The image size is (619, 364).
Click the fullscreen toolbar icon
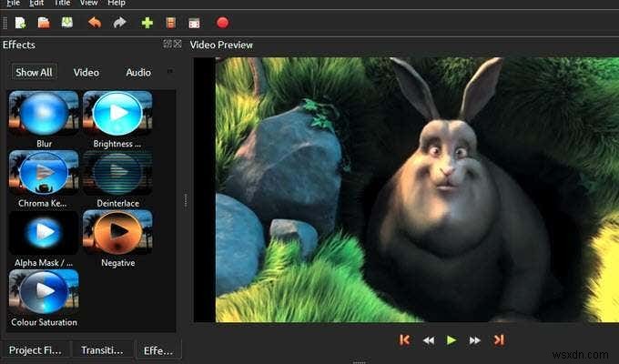coord(194,23)
